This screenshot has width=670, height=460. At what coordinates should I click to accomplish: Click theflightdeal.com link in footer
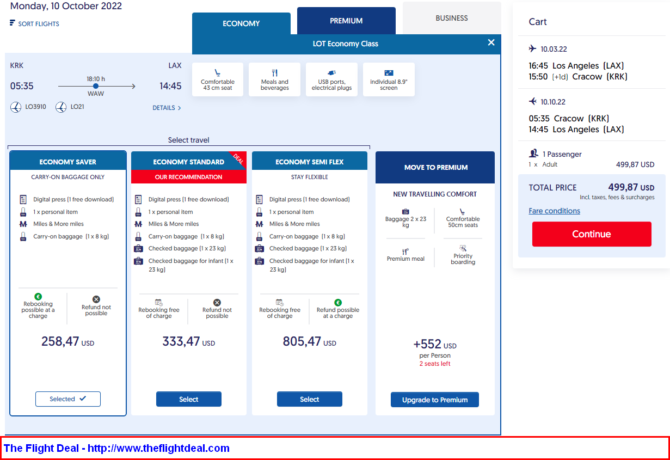coord(159,448)
